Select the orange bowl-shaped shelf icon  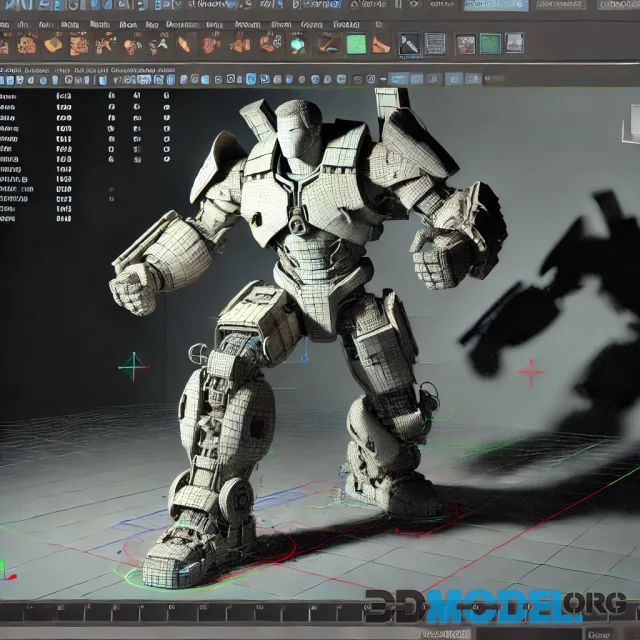pyautogui.click(x=53, y=44)
